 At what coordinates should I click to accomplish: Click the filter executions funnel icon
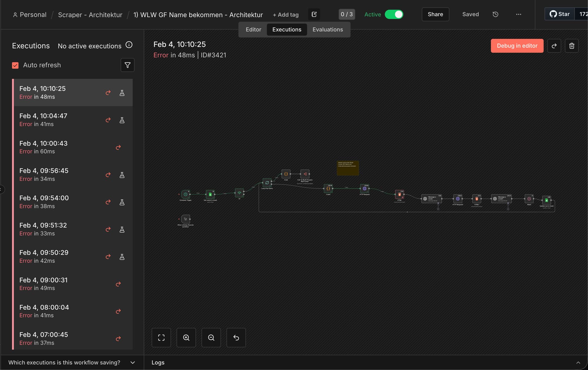(x=127, y=65)
